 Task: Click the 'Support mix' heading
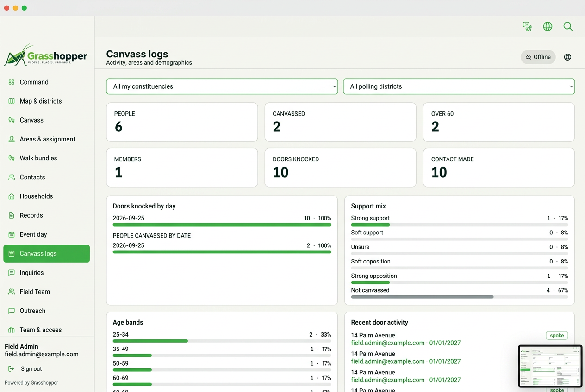pos(368,206)
